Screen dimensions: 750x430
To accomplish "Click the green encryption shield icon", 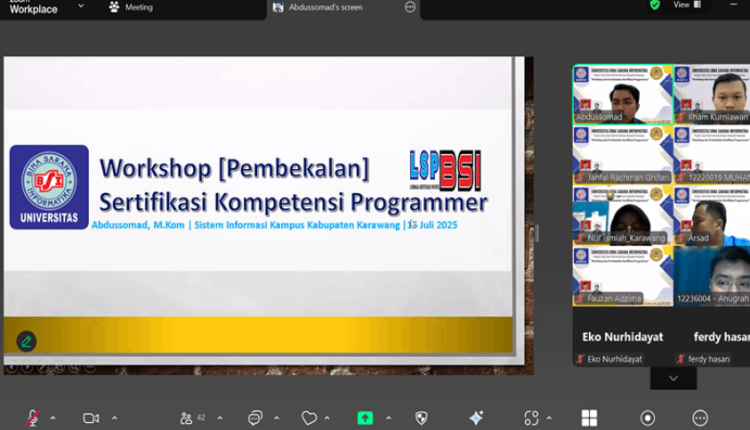I will (x=655, y=5).
